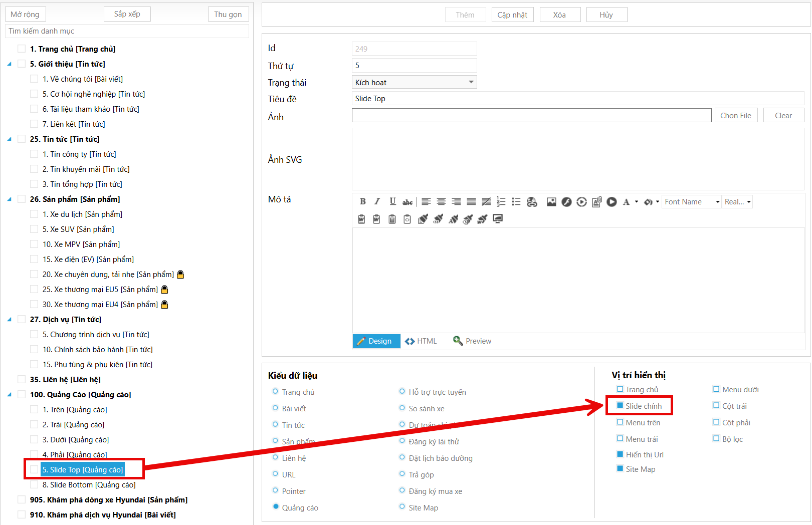Open the insert image tool
Screen dimensions: 812x525
point(551,201)
